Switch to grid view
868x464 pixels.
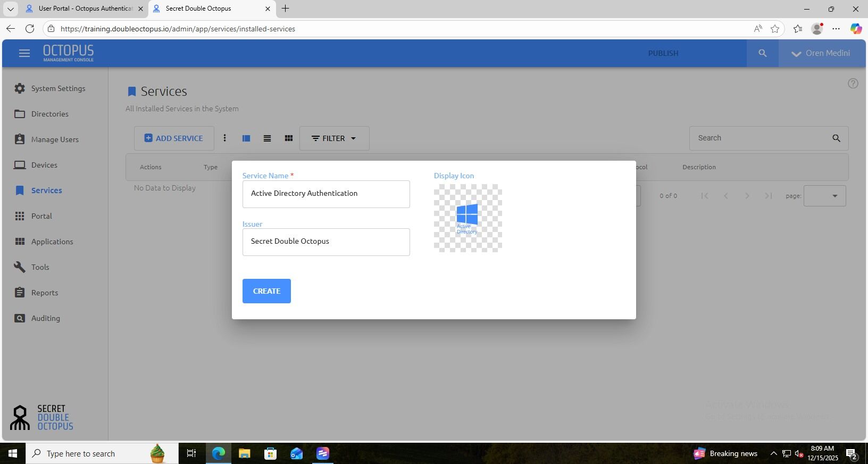click(x=288, y=138)
